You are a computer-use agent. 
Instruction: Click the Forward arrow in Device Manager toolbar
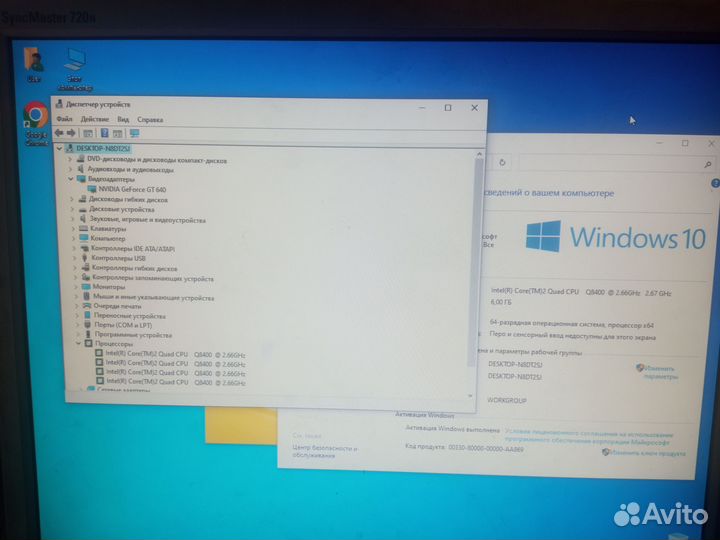[71, 133]
